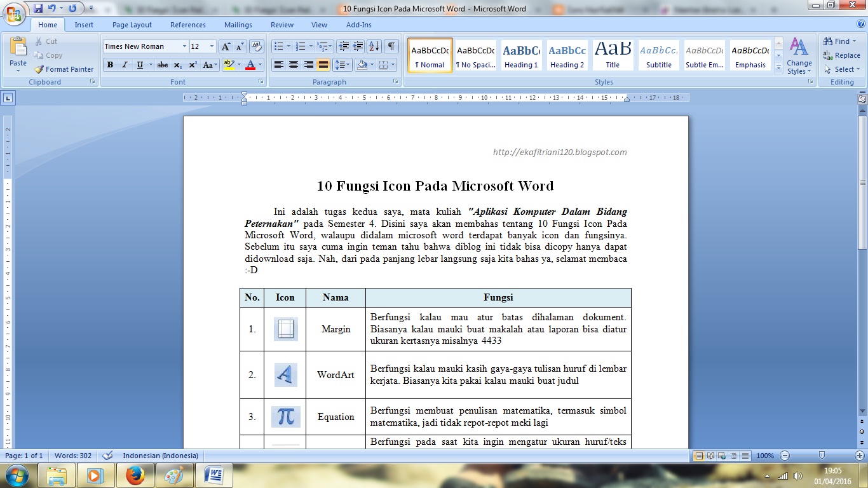Switch to the References tab
Image resolution: width=868 pixels, height=488 pixels.
(188, 25)
